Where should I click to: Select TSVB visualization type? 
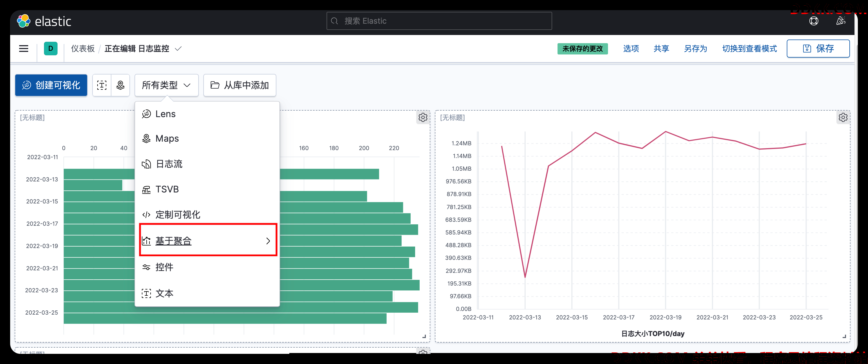click(207, 189)
